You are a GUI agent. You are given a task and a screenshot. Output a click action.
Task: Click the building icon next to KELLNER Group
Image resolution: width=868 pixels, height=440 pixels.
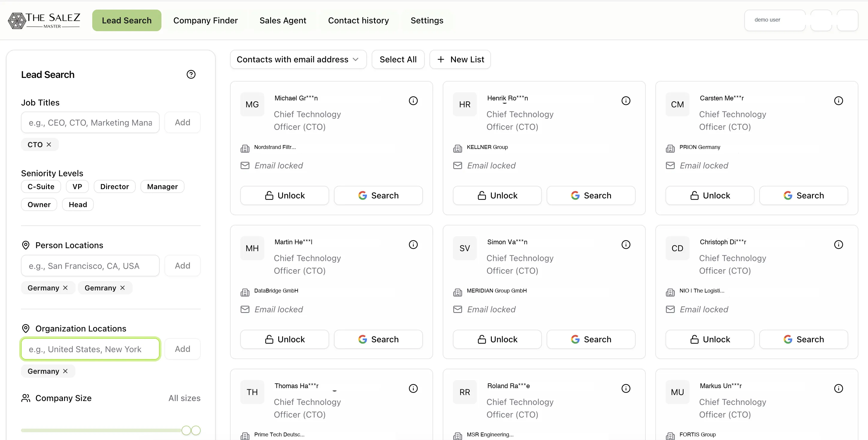point(458,148)
